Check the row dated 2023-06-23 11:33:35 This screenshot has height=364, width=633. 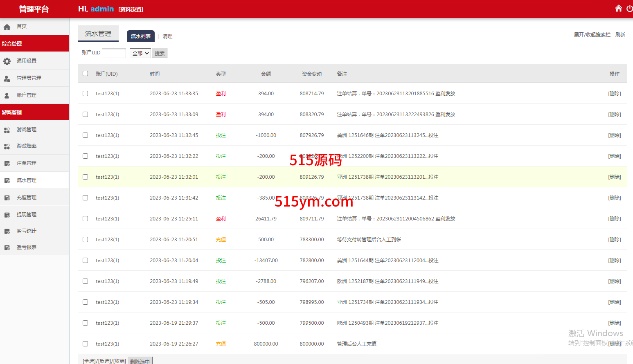[x=85, y=93]
